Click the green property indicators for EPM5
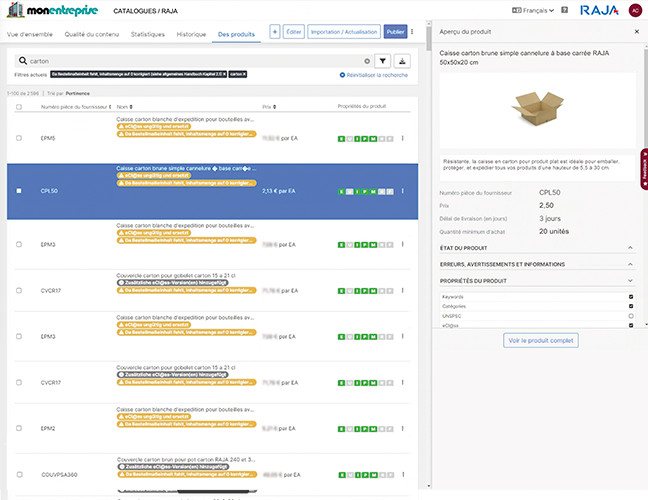 tap(365, 139)
